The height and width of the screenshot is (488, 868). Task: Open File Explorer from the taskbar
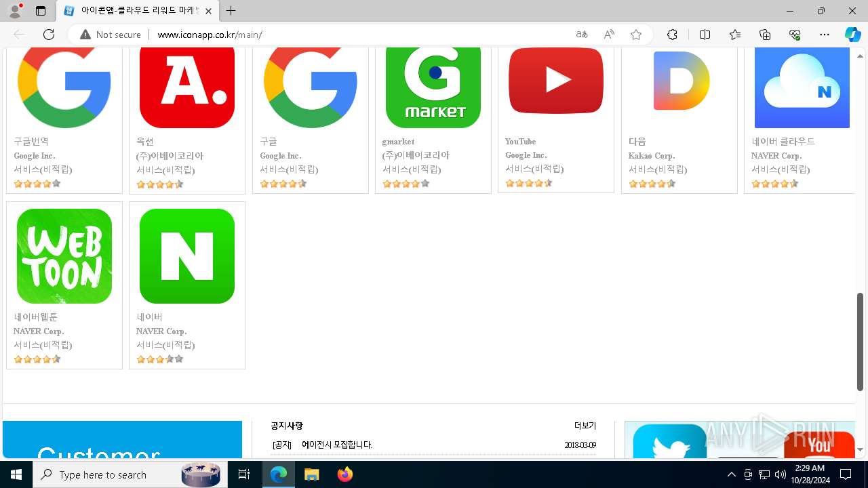coord(312,474)
